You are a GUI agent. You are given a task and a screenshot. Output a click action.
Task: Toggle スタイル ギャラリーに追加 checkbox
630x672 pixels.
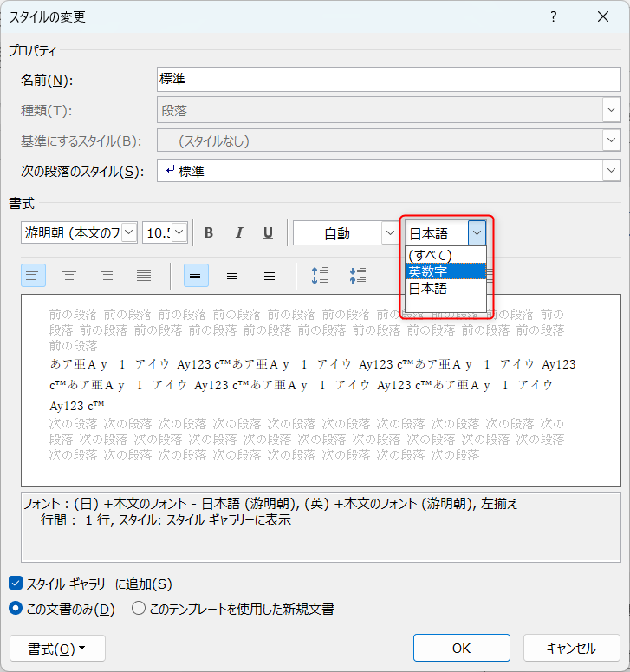[16, 584]
